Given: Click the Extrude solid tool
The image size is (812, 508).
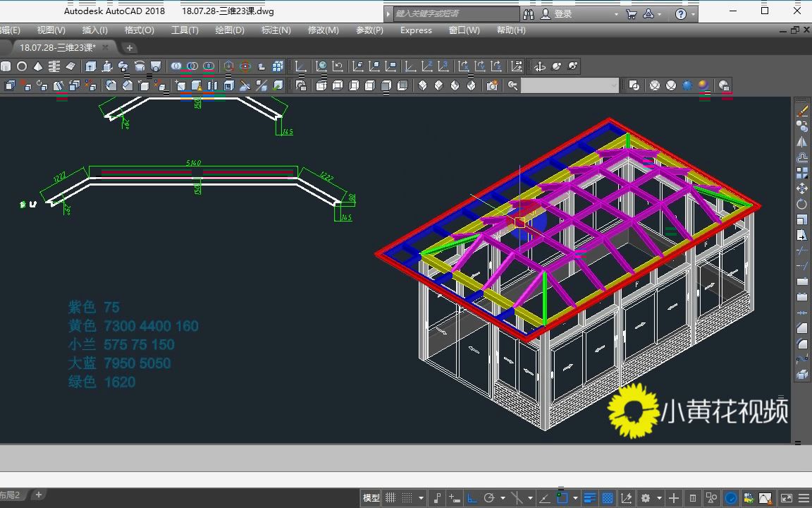Looking at the screenshot, I should 90,66.
